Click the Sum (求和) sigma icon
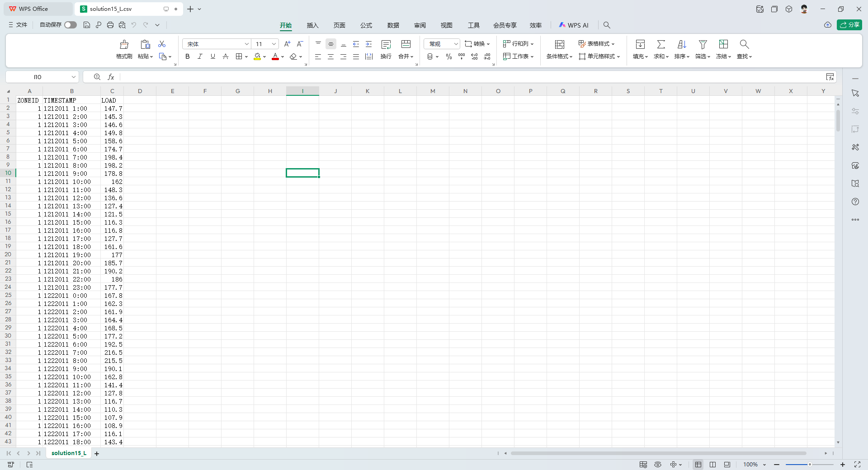868x470 pixels. click(x=661, y=44)
